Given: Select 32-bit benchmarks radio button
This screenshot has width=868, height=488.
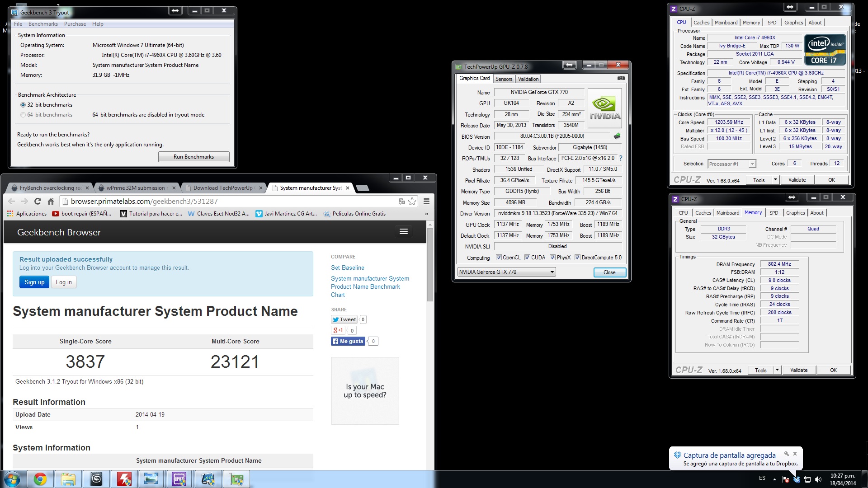Looking at the screenshot, I should [23, 105].
